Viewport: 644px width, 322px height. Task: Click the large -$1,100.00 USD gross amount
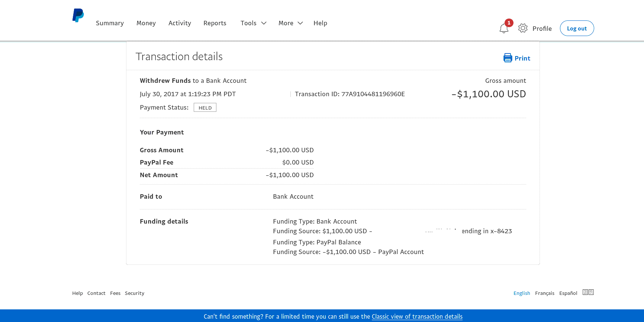click(489, 94)
